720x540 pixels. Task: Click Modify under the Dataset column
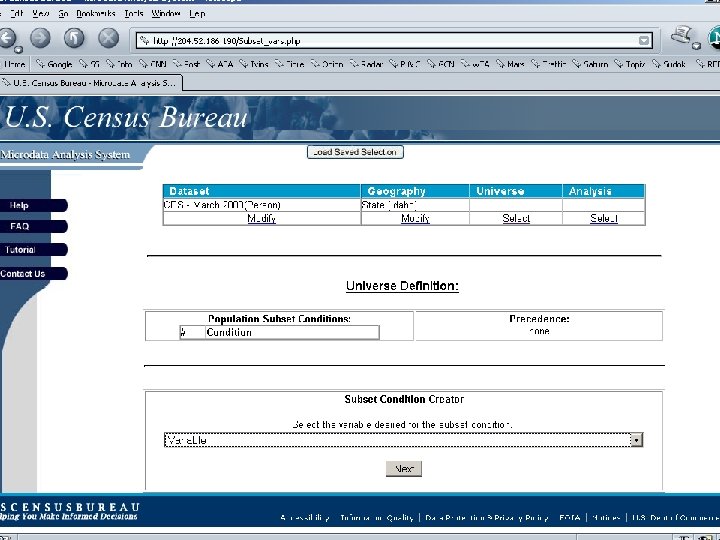click(261, 219)
